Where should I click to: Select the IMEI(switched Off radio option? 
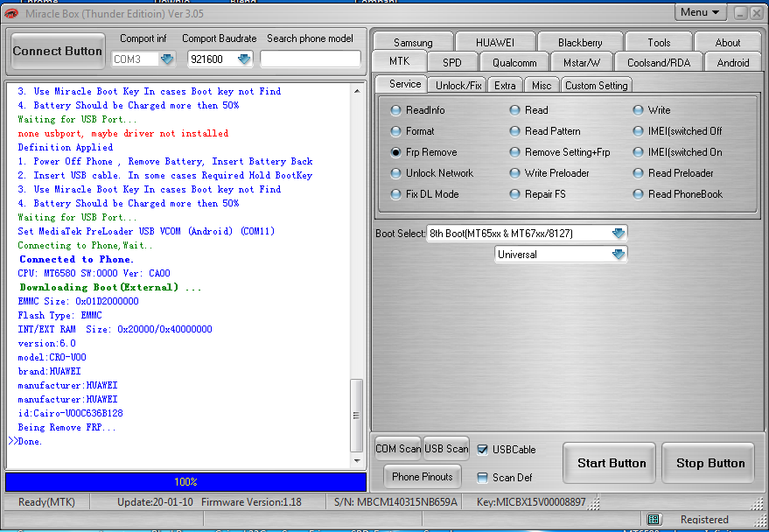pyautogui.click(x=638, y=131)
